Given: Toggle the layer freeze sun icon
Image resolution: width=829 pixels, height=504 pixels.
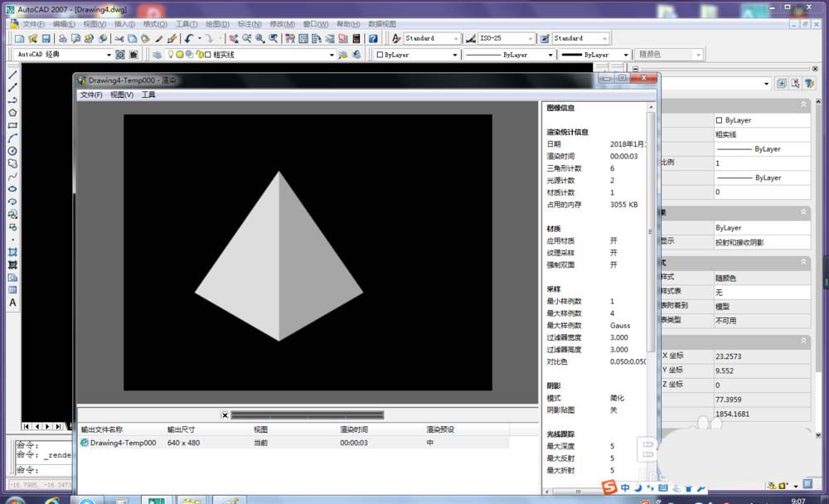Looking at the screenshot, I should click(x=179, y=55).
